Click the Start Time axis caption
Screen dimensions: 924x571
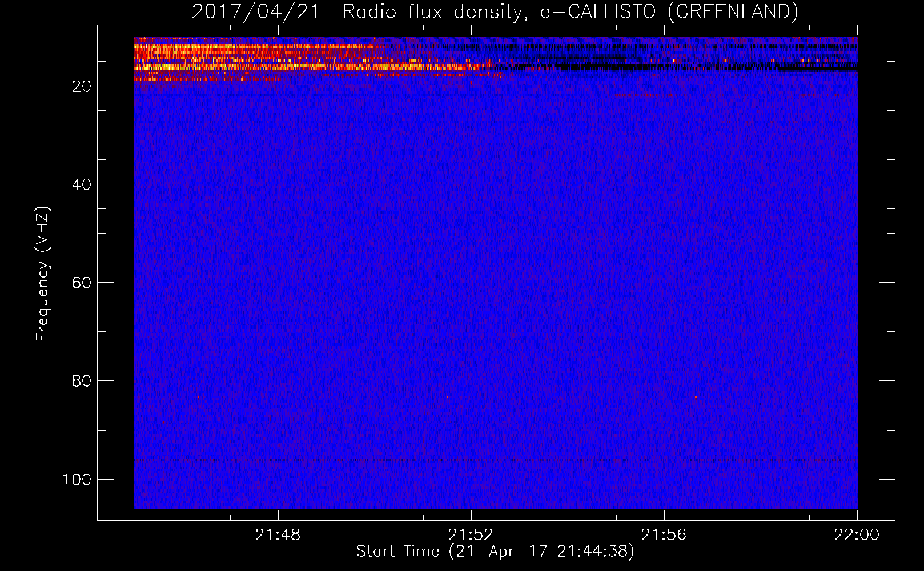pyautogui.click(x=495, y=552)
